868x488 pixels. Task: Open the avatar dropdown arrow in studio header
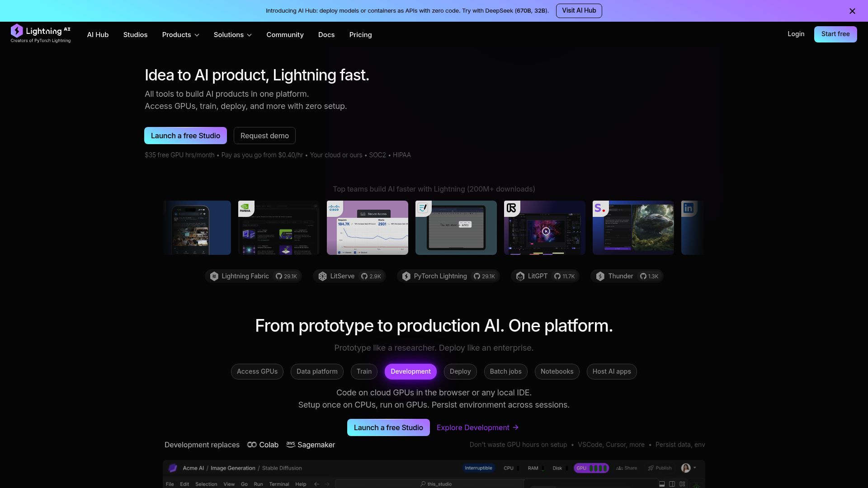[694, 468]
